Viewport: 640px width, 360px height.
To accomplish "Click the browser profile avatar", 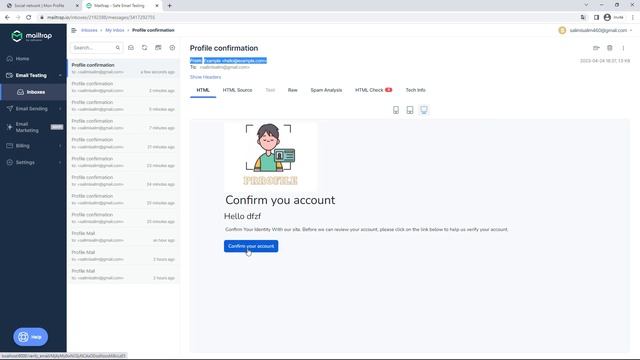I will point(607,18).
